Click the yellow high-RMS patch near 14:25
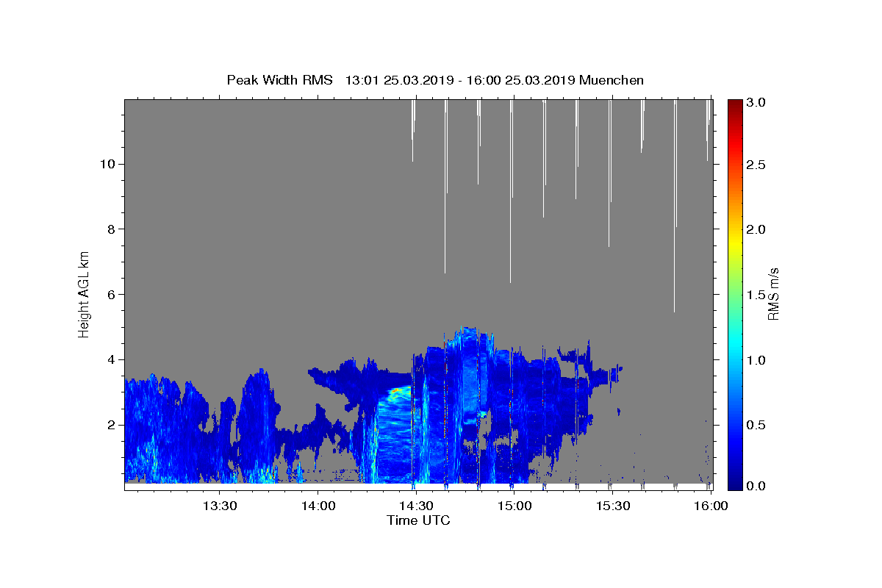The width and height of the screenshot is (882, 588). coord(397,392)
